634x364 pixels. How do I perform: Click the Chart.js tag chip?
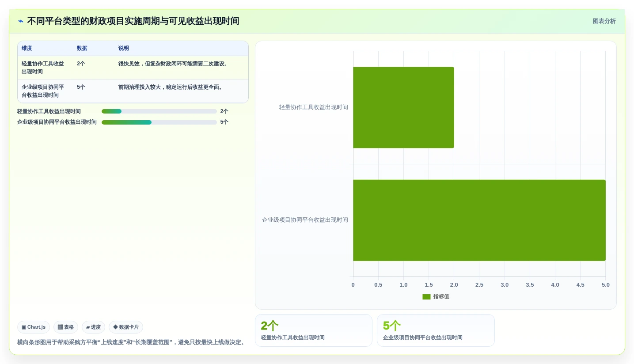pyautogui.click(x=34, y=327)
